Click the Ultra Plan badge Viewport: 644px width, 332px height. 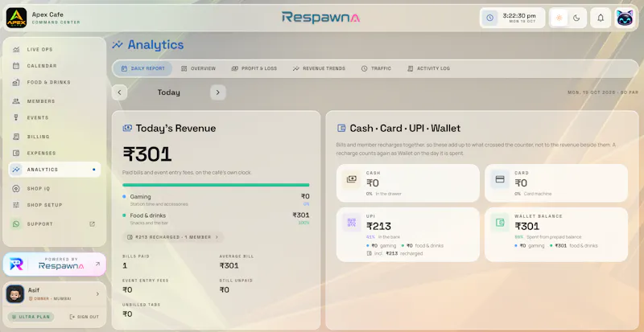[x=31, y=317]
